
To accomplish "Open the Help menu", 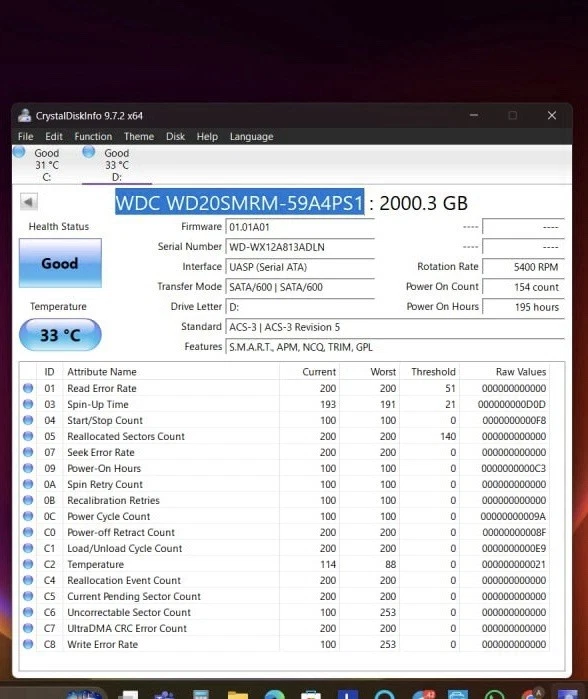I will (x=207, y=136).
